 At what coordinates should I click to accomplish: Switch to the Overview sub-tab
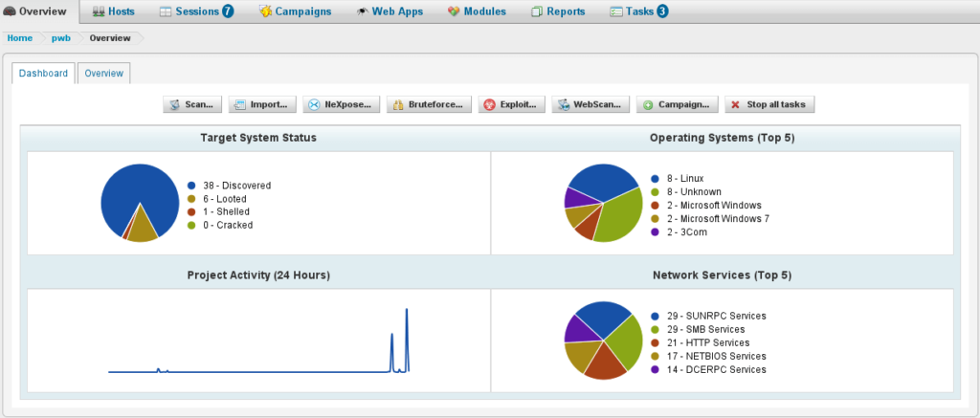coord(103,74)
